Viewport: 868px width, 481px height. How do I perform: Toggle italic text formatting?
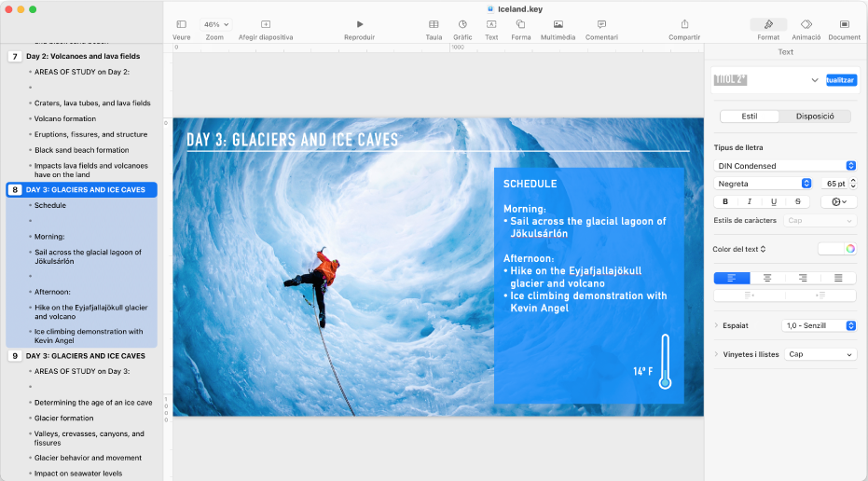tap(750, 201)
